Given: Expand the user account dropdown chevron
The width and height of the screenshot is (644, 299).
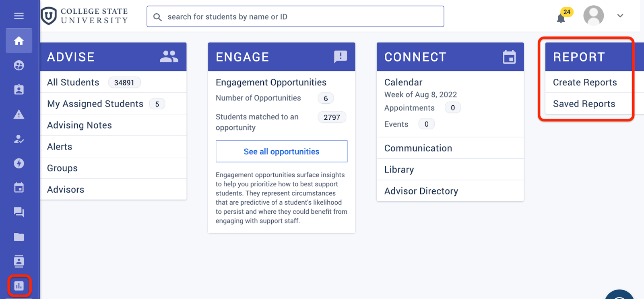Looking at the screenshot, I should 620,16.
